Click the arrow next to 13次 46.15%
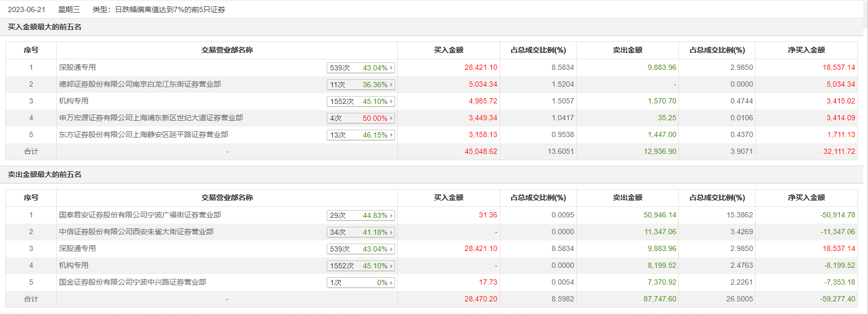 (391, 135)
